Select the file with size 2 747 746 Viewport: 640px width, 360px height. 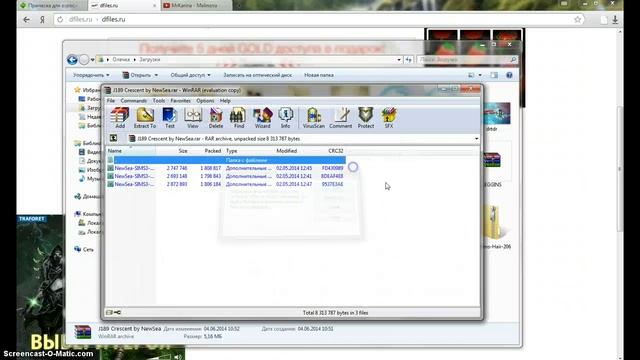(x=226, y=168)
